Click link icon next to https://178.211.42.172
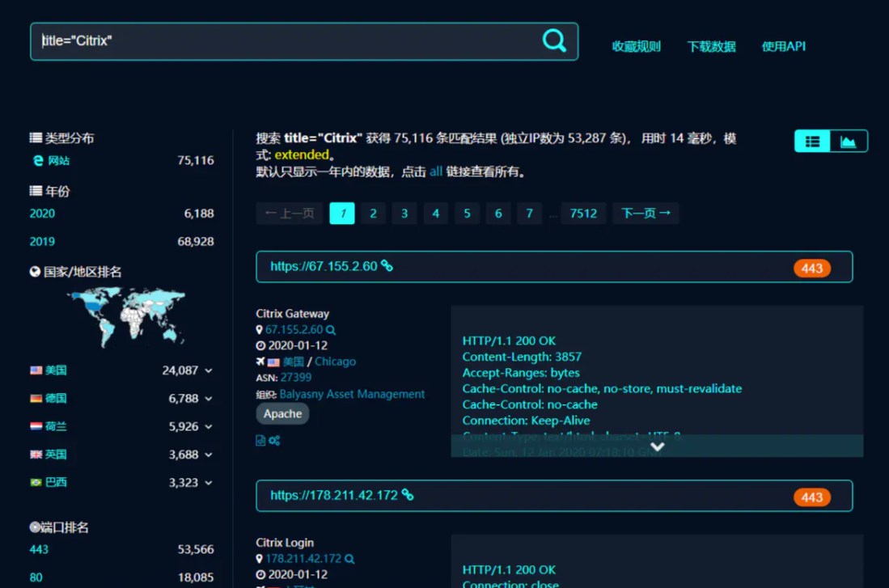The height and width of the screenshot is (588, 889). tap(408, 494)
